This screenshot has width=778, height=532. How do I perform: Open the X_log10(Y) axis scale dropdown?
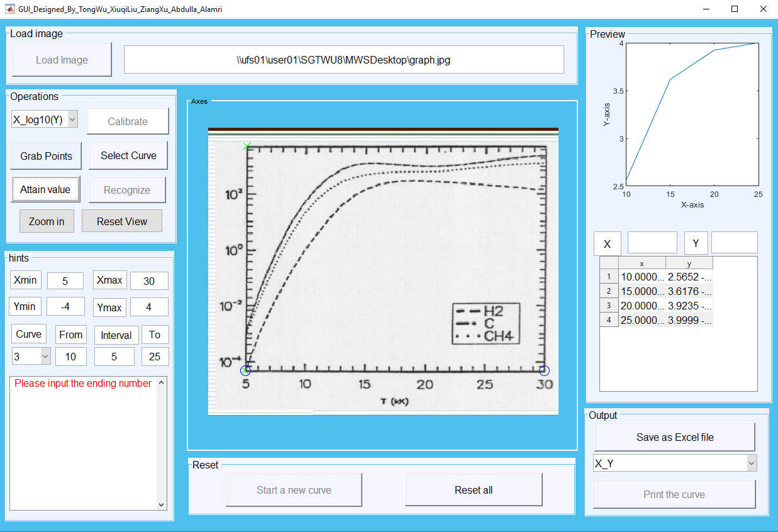tap(71, 119)
